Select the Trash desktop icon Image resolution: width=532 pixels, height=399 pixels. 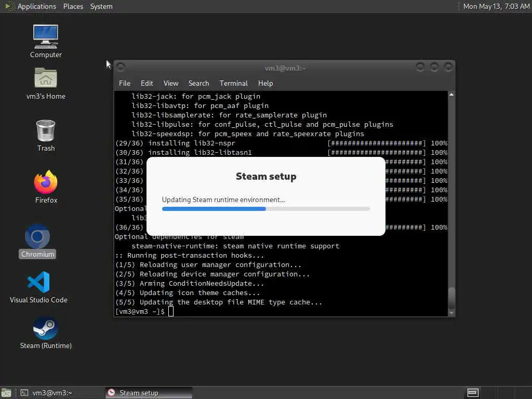click(46, 135)
